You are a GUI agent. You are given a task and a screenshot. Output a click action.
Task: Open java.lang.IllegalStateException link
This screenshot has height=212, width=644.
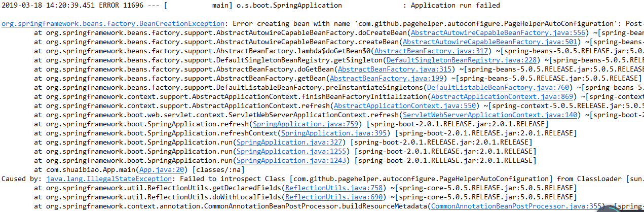coord(109,179)
